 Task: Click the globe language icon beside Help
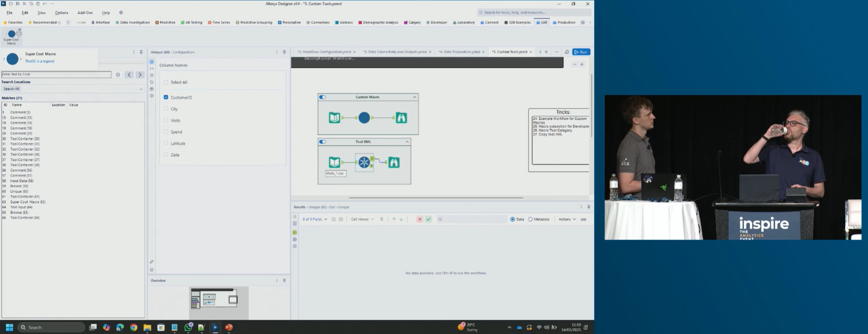(x=121, y=13)
